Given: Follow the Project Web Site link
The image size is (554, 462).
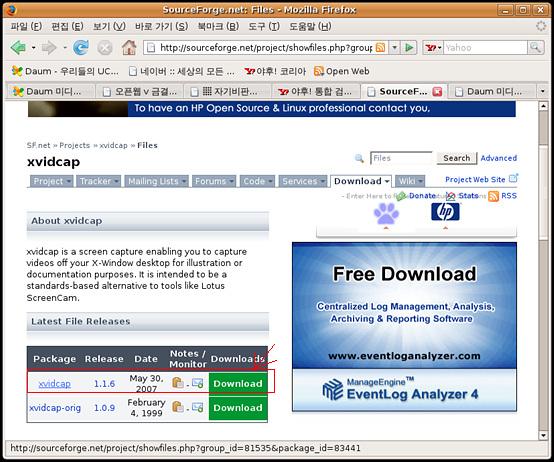Looking at the screenshot, I should point(475,179).
